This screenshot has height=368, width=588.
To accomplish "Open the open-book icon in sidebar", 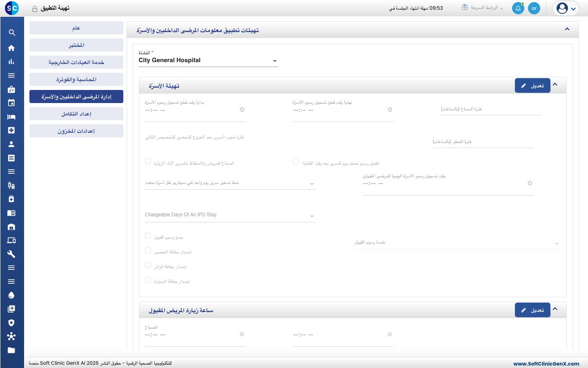I will tap(11, 213).
